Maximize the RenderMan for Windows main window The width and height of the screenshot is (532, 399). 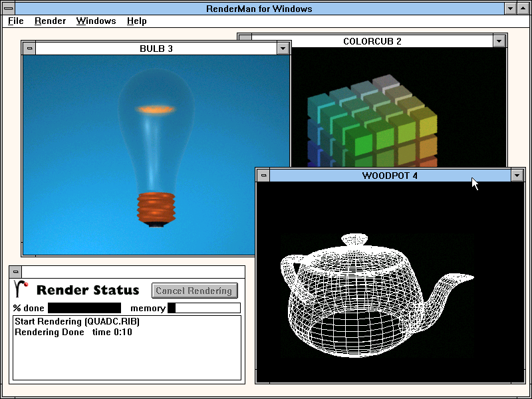point(523,9)
